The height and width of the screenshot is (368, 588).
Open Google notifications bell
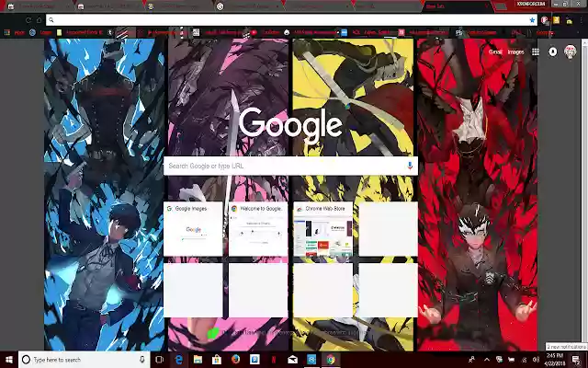click(x=553, y=52)
